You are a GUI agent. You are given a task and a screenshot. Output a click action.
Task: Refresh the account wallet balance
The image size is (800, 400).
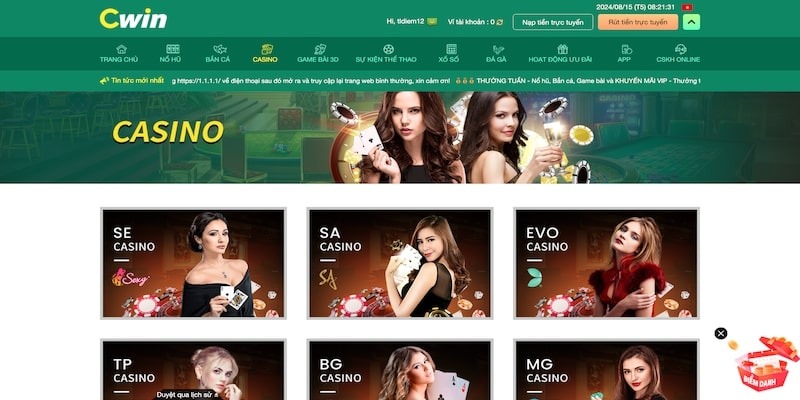pyautogui.click(x=499, y=22)
